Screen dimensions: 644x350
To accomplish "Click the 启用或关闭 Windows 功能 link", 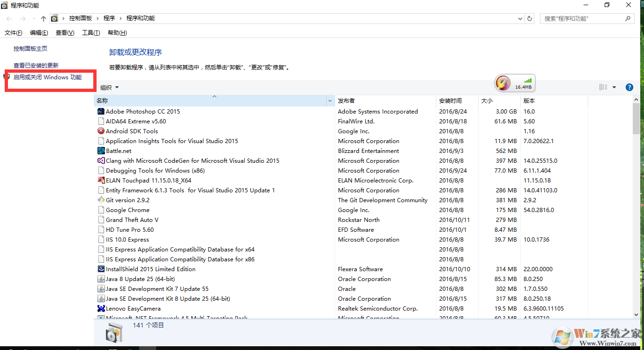I will 49,77.
